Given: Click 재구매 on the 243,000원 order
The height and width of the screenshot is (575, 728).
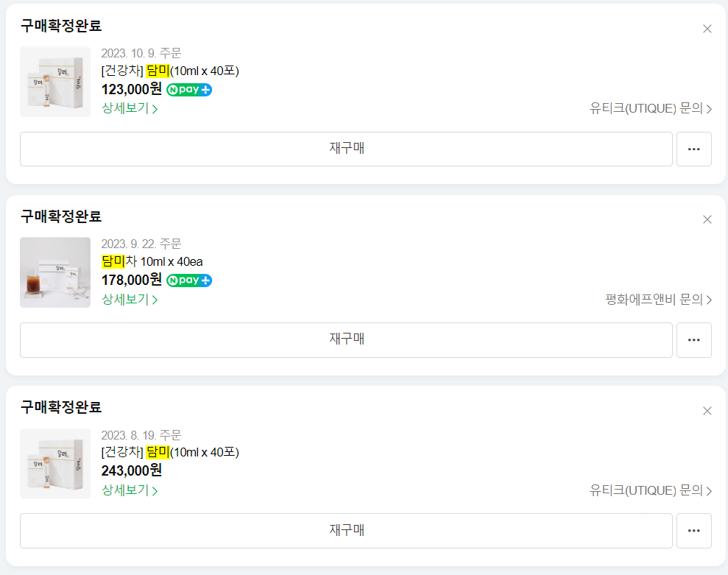Looking at the screenshot, I should click(346, 530).
